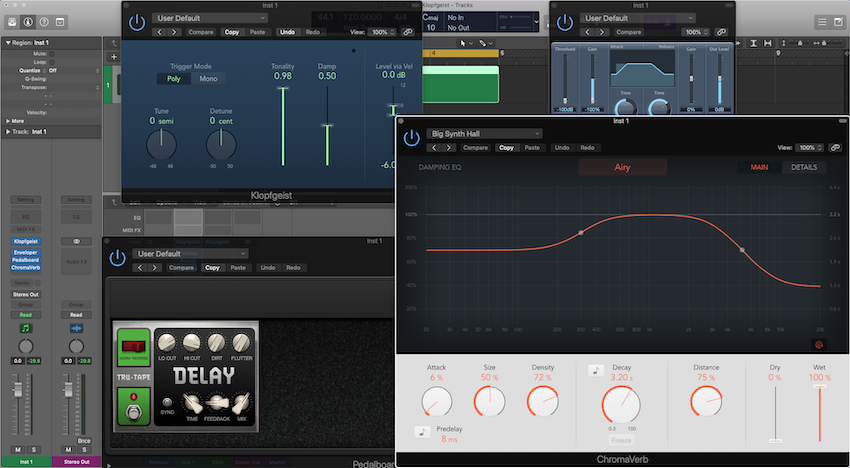Click the Waveform Vertical Zoom icon in tracks toolbar
The height and width of the screenshot is (468, 850).
[754, 43]
